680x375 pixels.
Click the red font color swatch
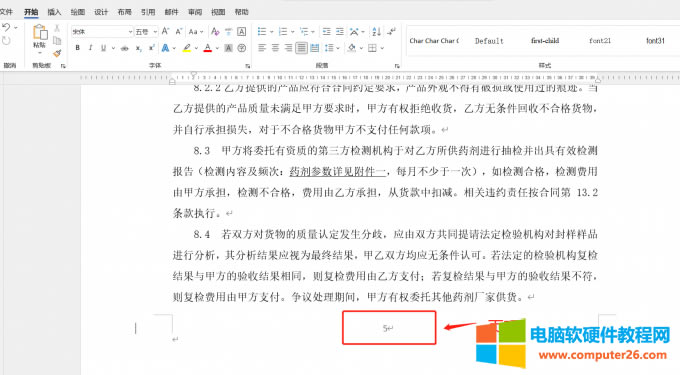tap(208, 48)
